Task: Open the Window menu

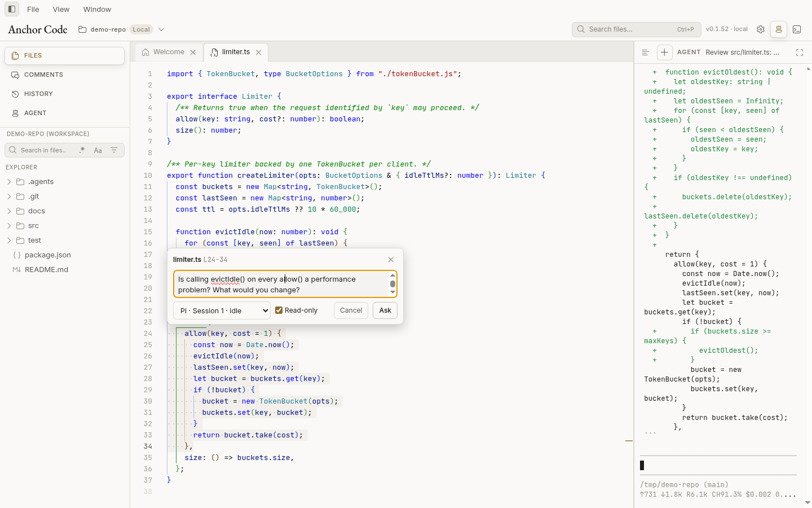Action: [x=97, y=9]
